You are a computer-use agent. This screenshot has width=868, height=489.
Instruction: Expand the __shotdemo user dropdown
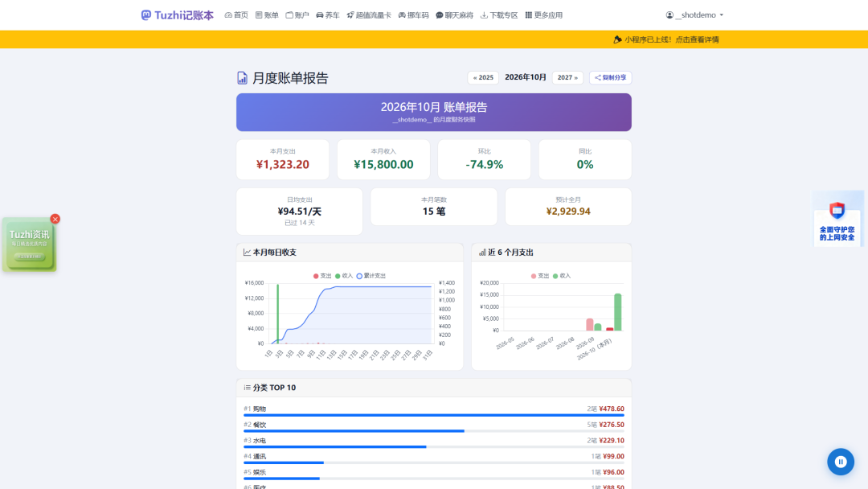(x=694, y=15)
